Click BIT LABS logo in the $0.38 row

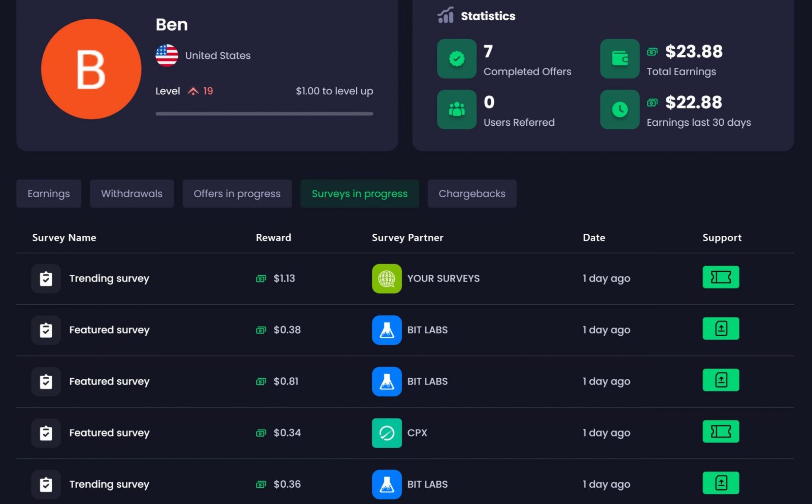click(387, 330)
